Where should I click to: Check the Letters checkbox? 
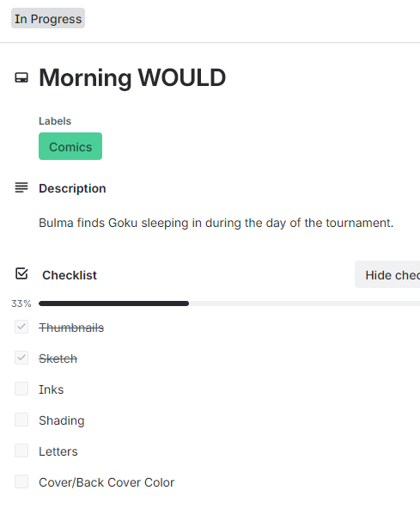(21, 451)
